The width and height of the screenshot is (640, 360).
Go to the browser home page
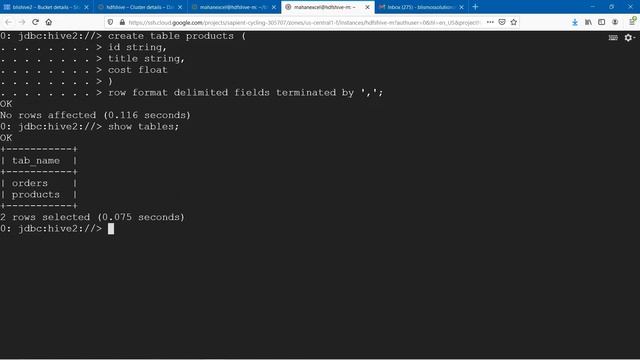pos(49,22)
